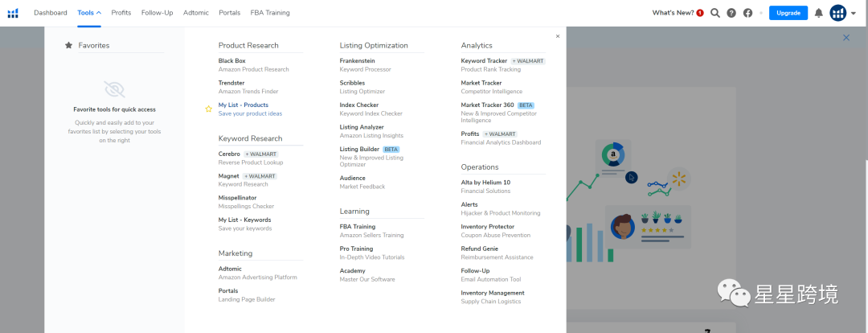Image resolution: width=868 pixels, height=333 pixels.
Task: Open the Adtomic nav item
Action: point(196,13)
